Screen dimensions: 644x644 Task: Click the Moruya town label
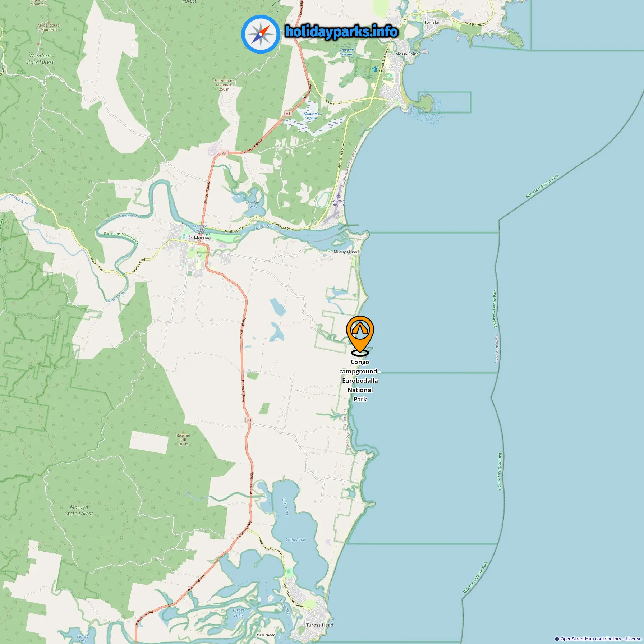pyautogui.click(x=202, y=238)
